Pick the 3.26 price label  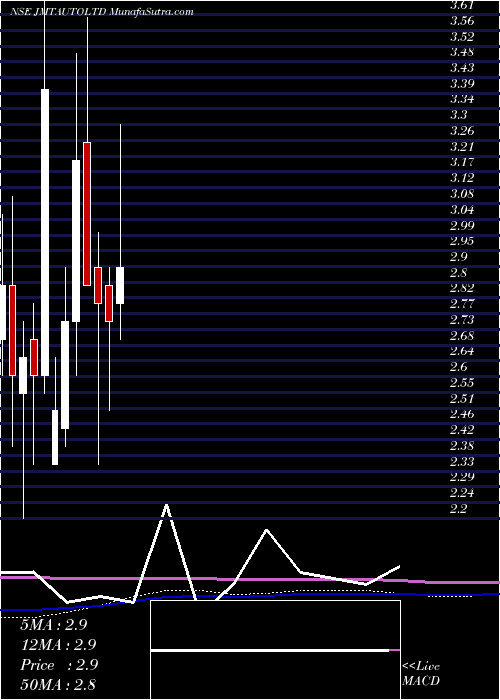point(462,131)
